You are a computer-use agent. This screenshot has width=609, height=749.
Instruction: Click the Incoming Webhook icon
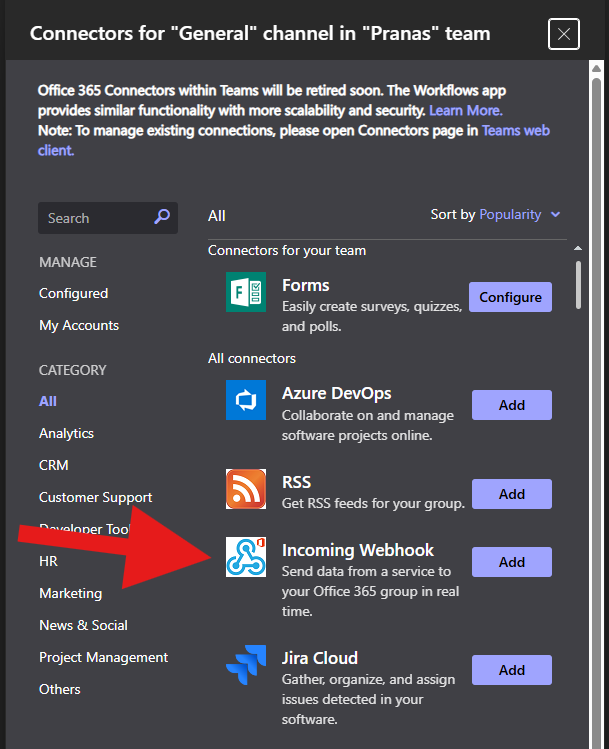click(246, 556)
